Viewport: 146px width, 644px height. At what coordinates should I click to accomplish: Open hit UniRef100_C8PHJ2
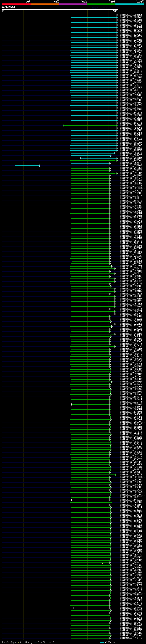pos(131,244)
